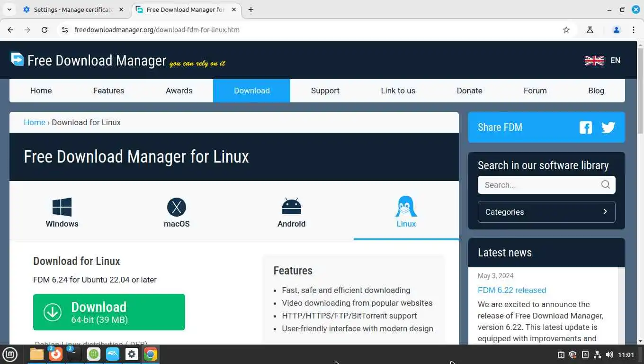Expand the Categories list
Screen dimensions: 644x364
(546, 212)
